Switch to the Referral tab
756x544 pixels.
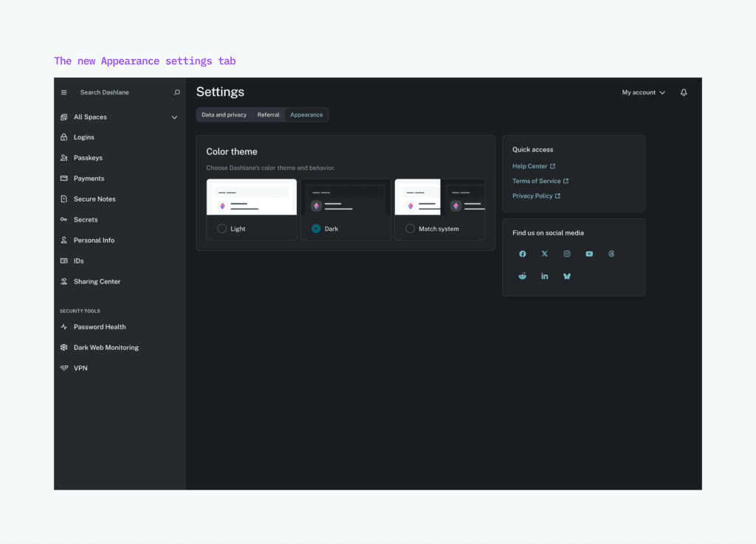[268, 114]
